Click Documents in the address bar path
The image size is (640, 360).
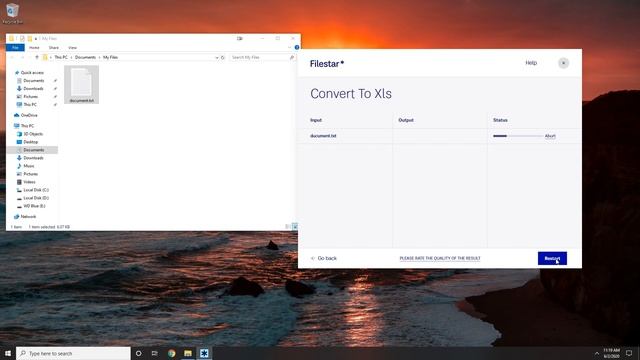[85, 58]
